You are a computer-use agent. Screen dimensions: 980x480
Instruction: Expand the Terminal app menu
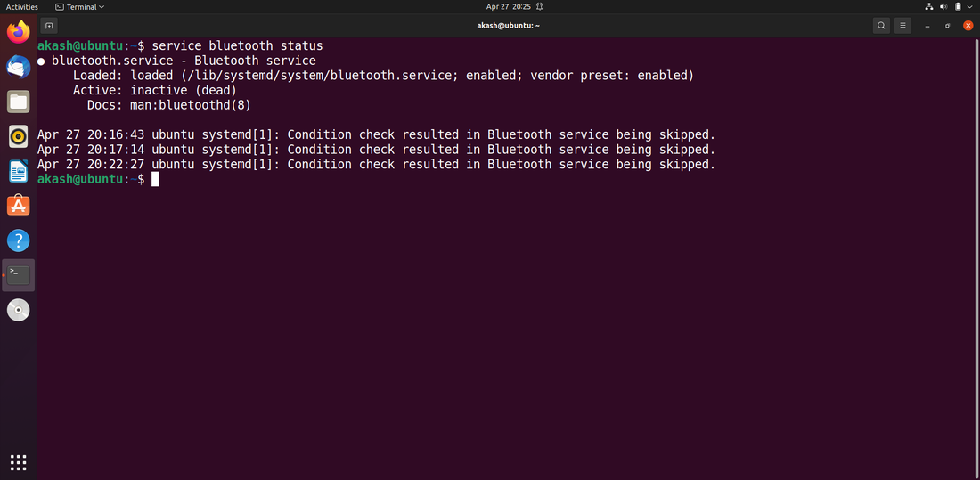click(79, 7)
